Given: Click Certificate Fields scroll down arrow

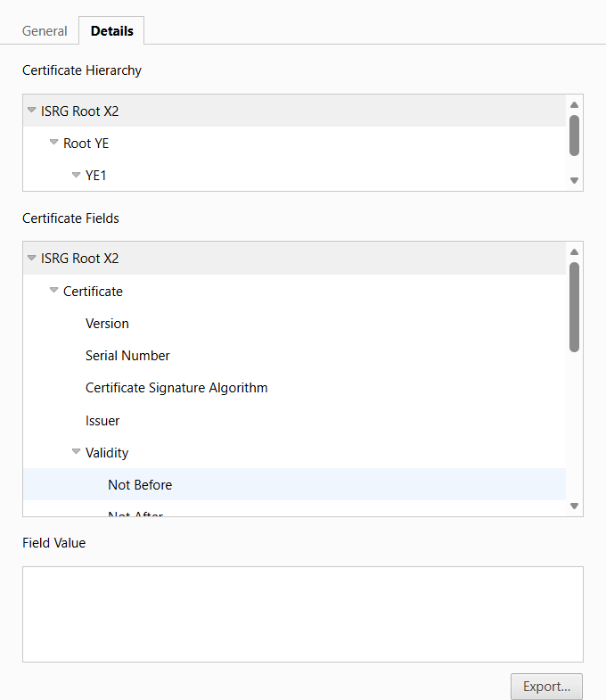Looking at the screenshot, I should click(x=574, y=506).
